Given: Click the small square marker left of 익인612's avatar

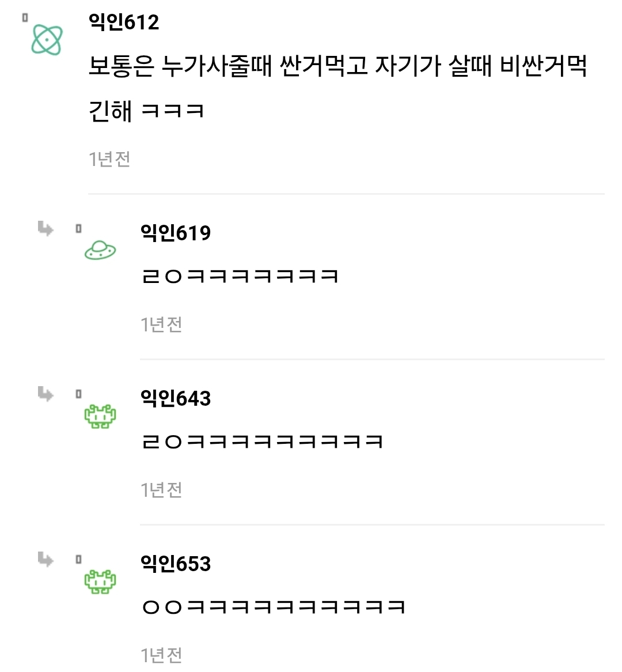Looking at the screenshot, I should (25, 18).
